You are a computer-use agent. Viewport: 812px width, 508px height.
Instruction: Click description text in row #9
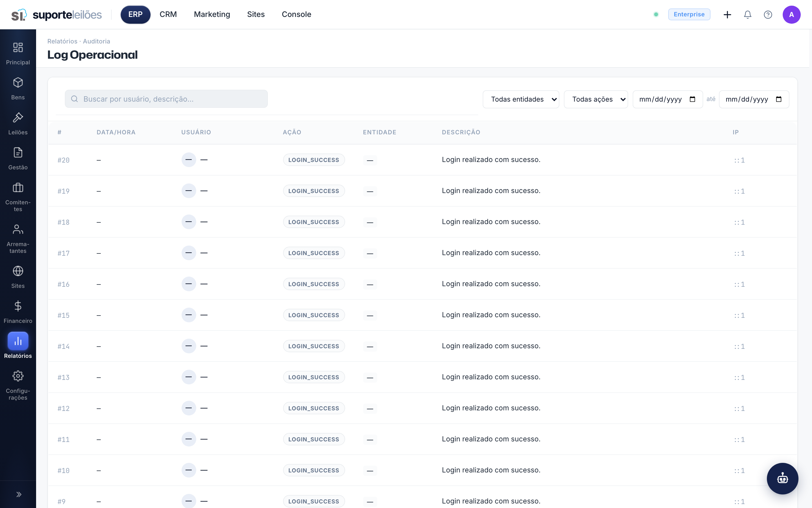click(x=491, y=501)
